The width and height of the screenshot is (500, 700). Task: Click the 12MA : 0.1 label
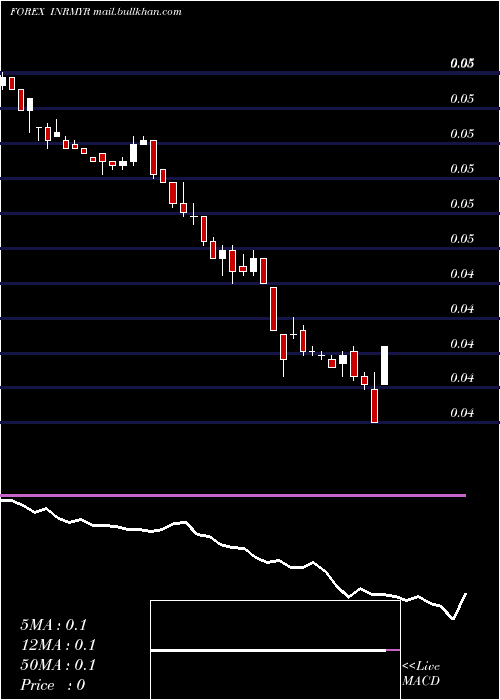pos(58,645)
